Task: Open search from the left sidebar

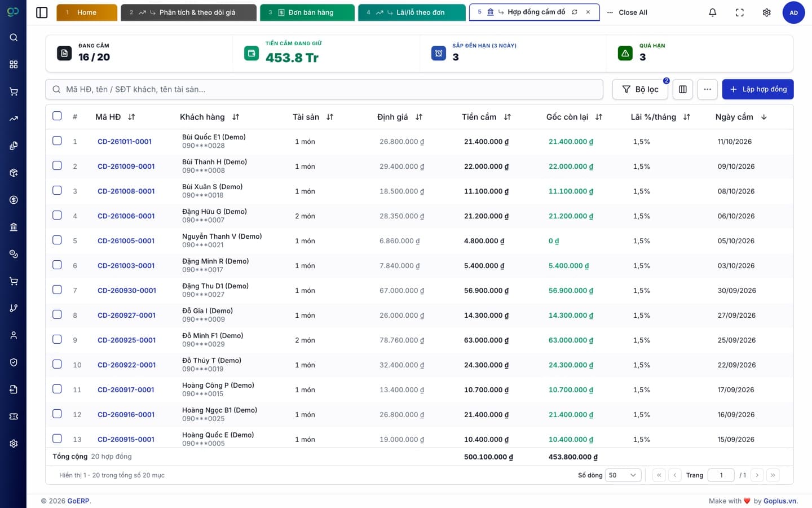Action: pyautogui.click(x=14, y=37)
